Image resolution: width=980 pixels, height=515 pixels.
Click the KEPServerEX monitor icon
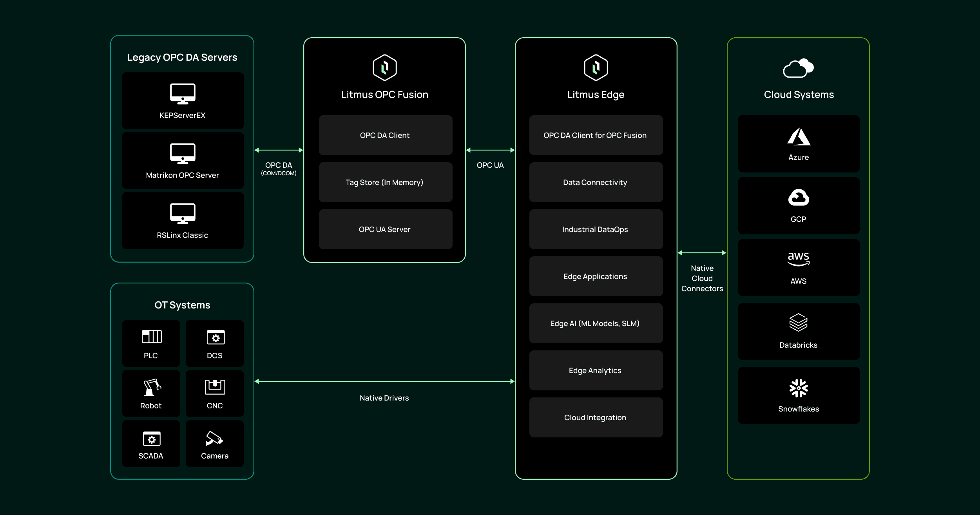(183, 94)
